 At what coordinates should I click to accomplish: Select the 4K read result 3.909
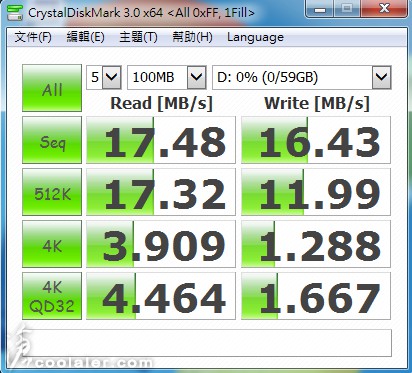161,244
